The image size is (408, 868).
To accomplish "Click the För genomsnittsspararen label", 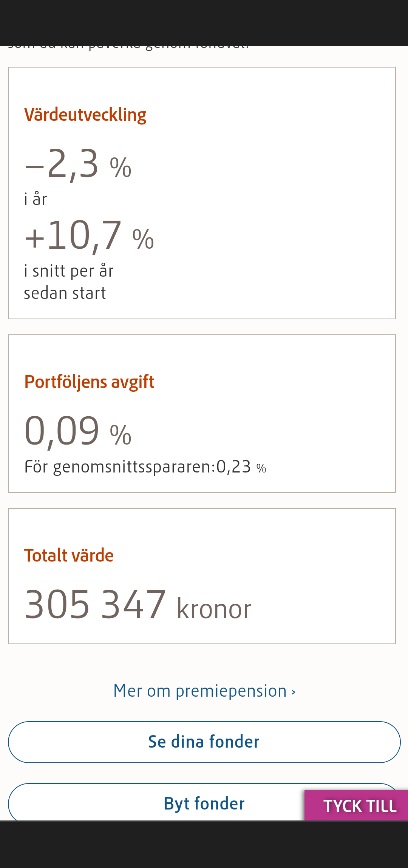I will pyautogui.click(x=120, y=467).
